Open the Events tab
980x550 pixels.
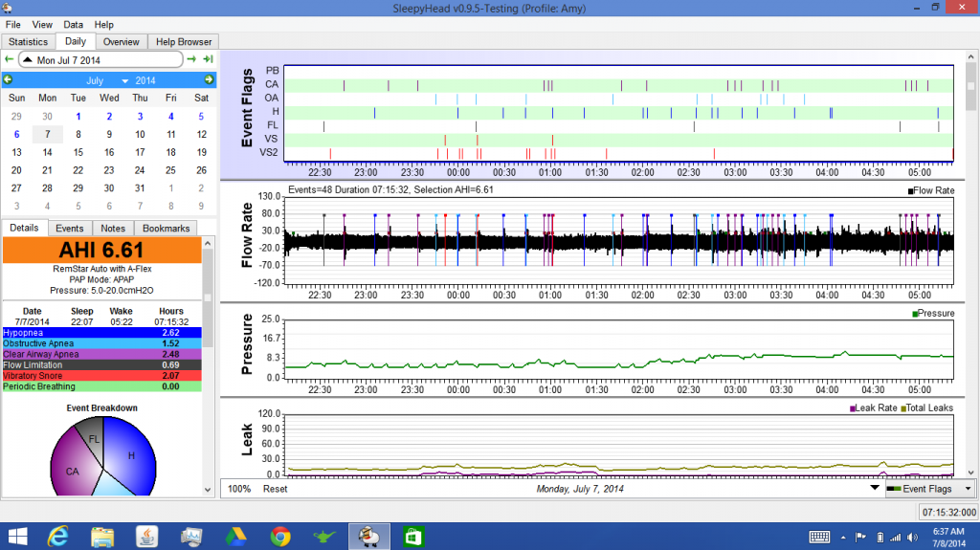(70, 229)
